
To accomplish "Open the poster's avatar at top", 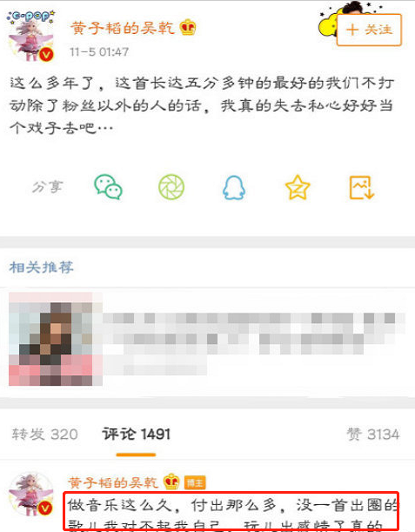I will coord(30,37).
